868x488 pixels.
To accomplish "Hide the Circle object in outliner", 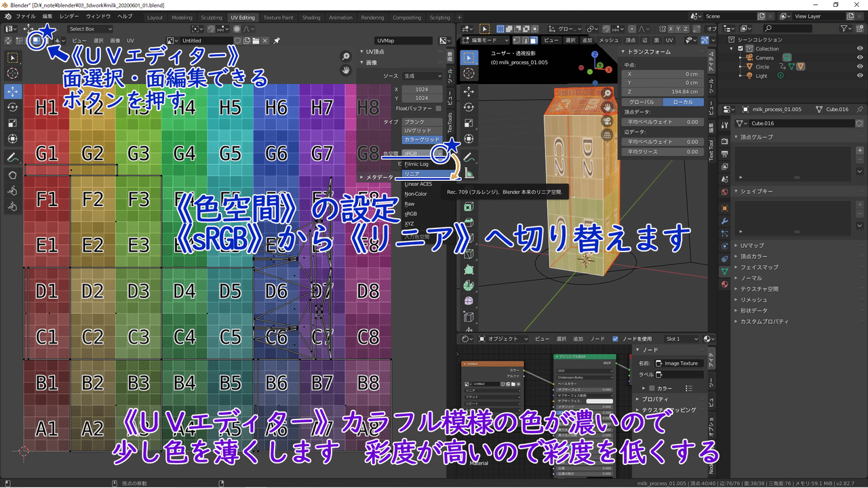I will [860, 66].
